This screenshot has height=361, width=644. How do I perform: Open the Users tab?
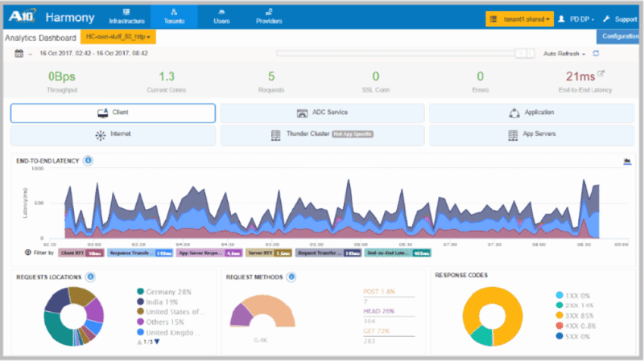click(221, 16)
